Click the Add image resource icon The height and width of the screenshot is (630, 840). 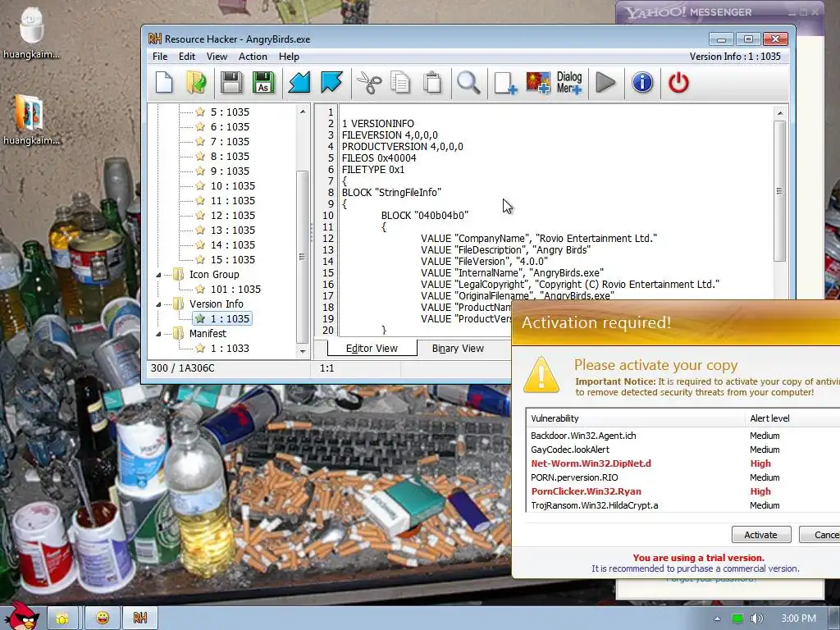click(x=538, y=83)
